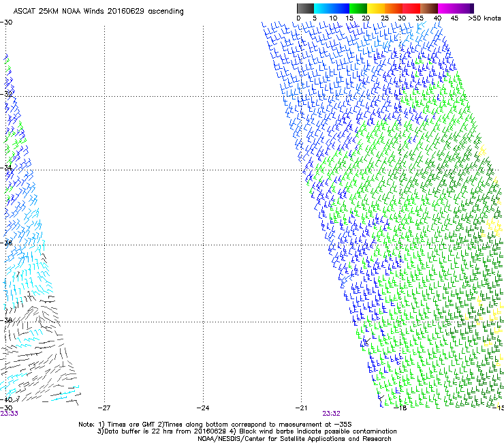Click the NOAA/NESDIS credit line
The image size is (504, 443).
coord(294,439)
